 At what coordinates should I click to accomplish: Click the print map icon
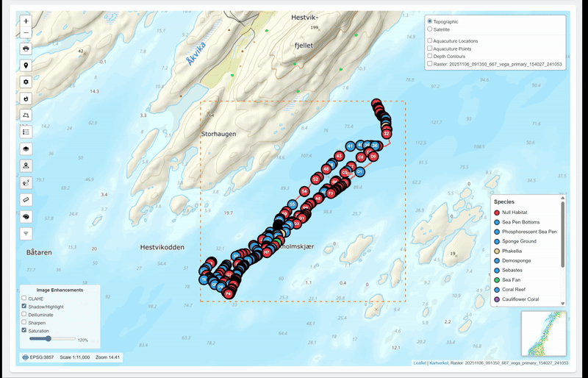pyautogui.click(x=26, y=49)
